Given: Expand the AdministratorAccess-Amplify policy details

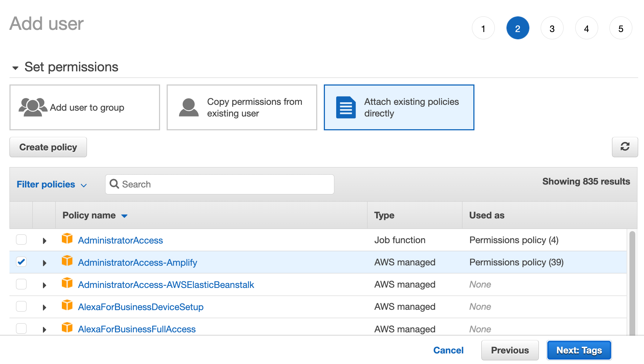Looking at the screenshot, I should [44, 263].
